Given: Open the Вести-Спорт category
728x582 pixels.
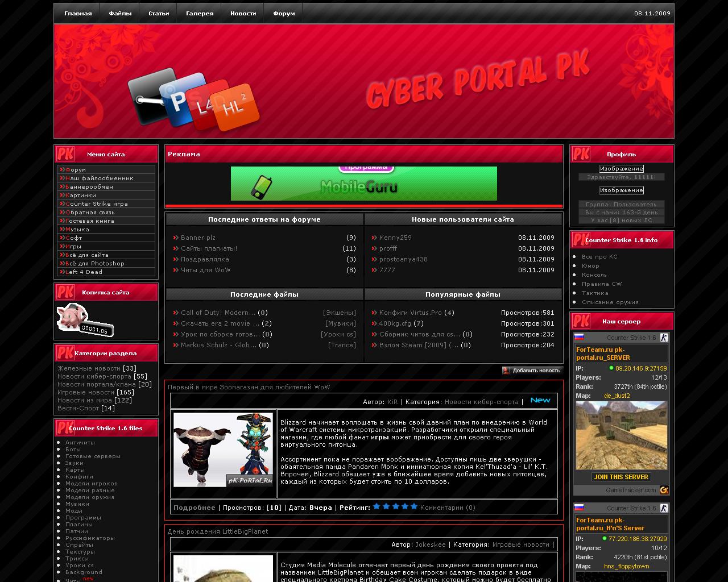Looking at the screenshot, I should [78, 408].
